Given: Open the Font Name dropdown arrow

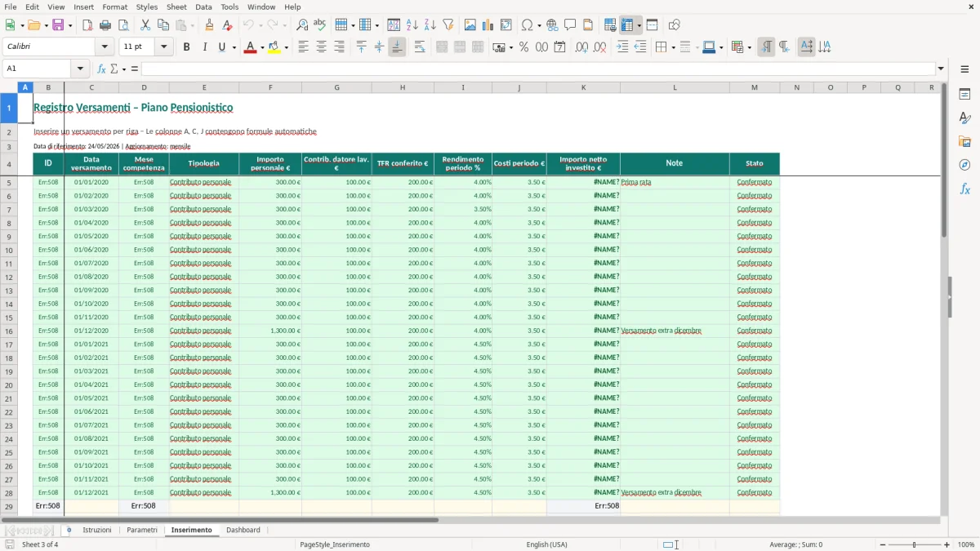Looking at the screenshot, I should 106,47.
